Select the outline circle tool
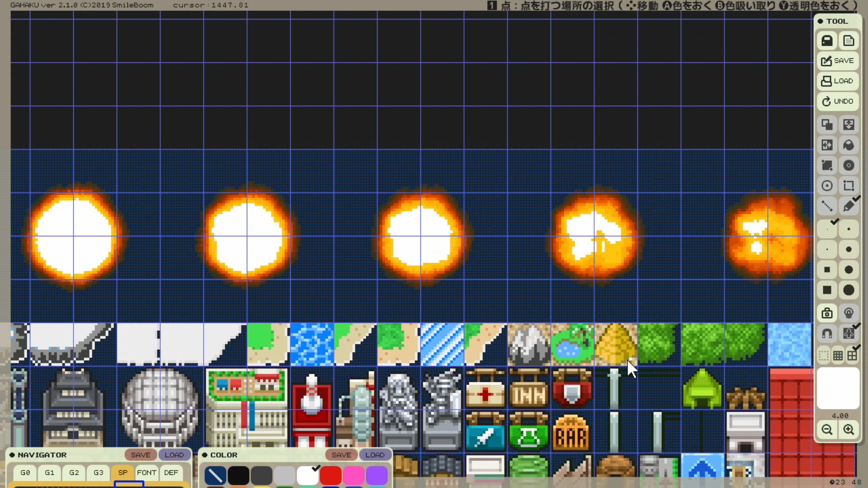Image resolution: width=868 pixels, height=488 pixels. pyautogui.click(x=827, y=186)
